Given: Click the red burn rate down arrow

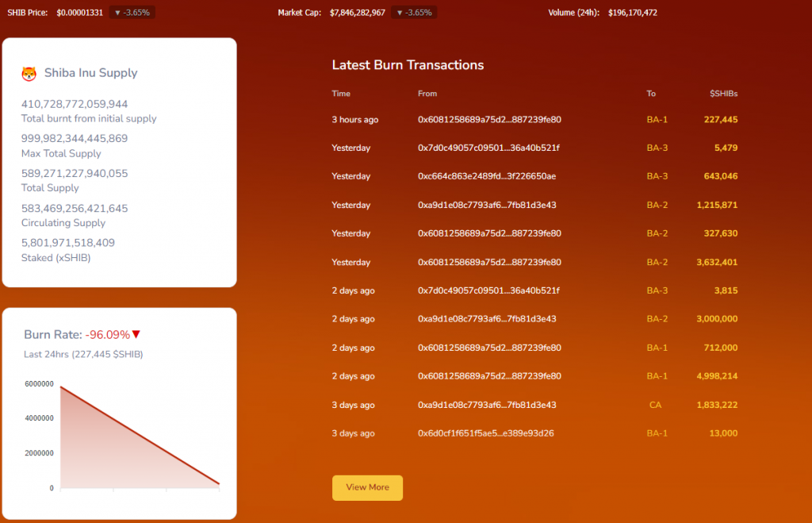Looking at the screenshot, I should [136, 334].
